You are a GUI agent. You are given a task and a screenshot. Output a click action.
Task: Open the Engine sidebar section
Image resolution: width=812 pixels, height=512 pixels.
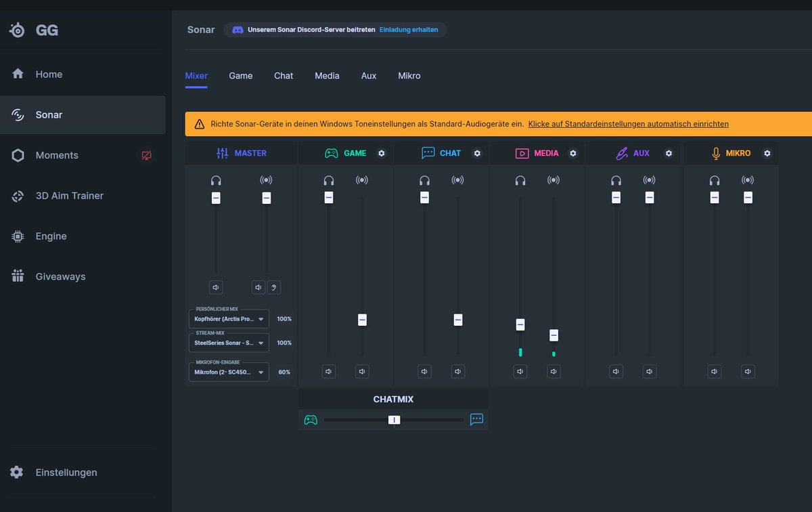[x=83, y=236]
